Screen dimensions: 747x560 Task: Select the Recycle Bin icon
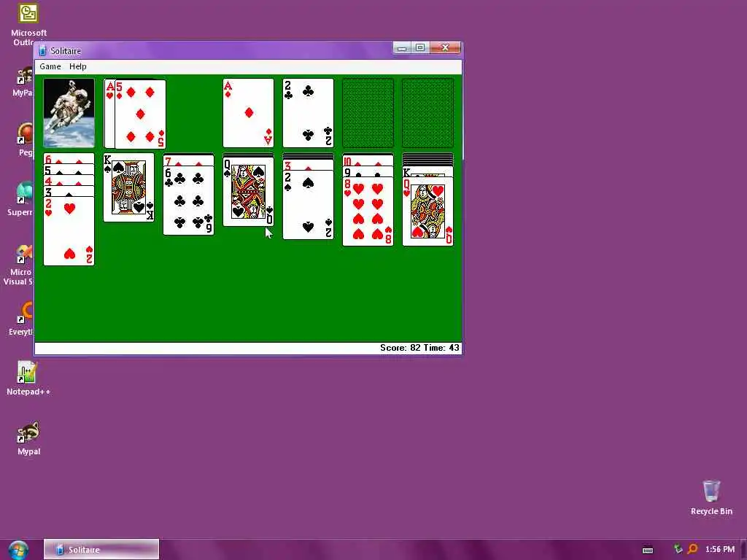(711, 497)
